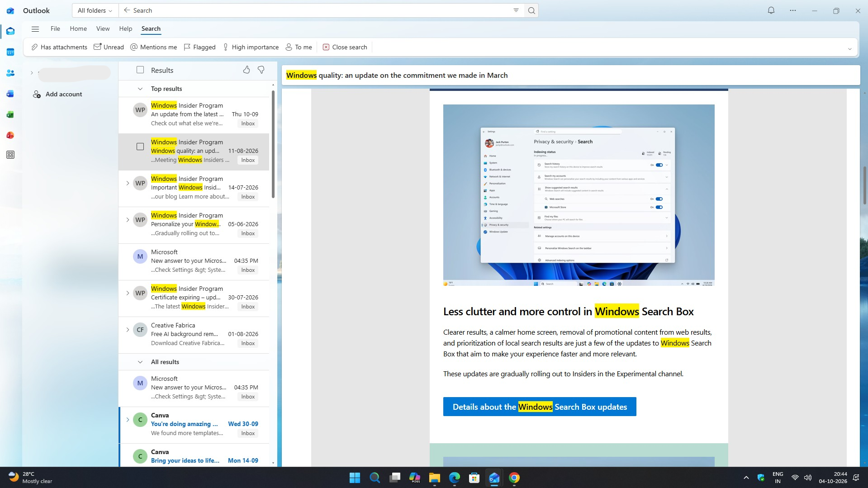Click Add account
Image resolution: width=868 pixels, height=488 pixels.
pos(57,94)
